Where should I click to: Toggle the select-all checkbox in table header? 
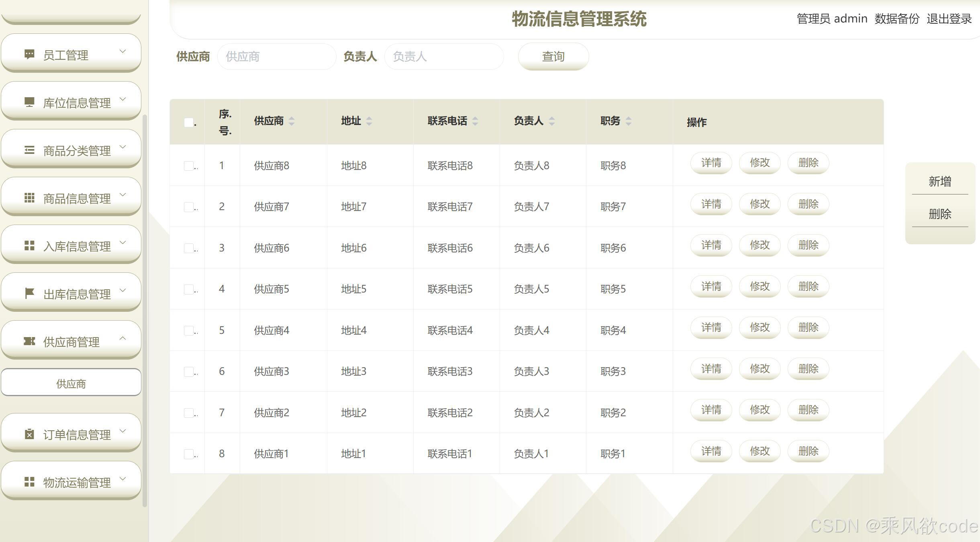click(x=188, y=123)
